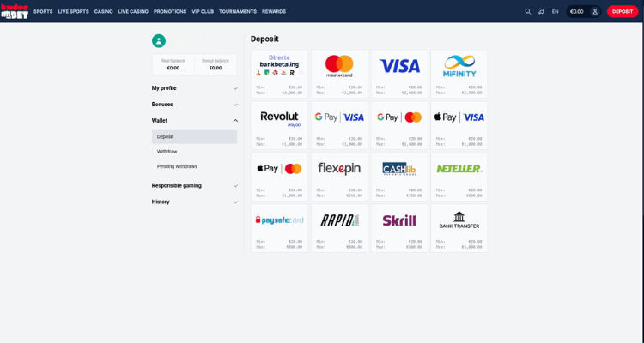Expand the My profile section

(195, 88)
